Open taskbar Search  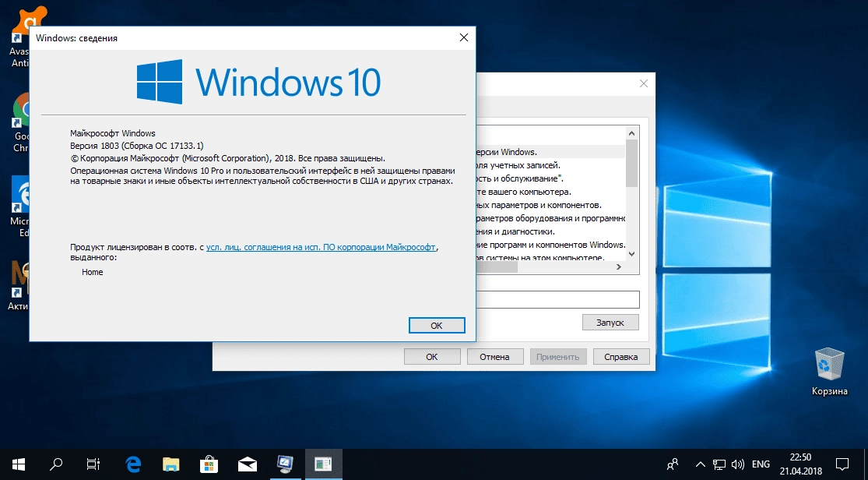click(x=56, y=464)
